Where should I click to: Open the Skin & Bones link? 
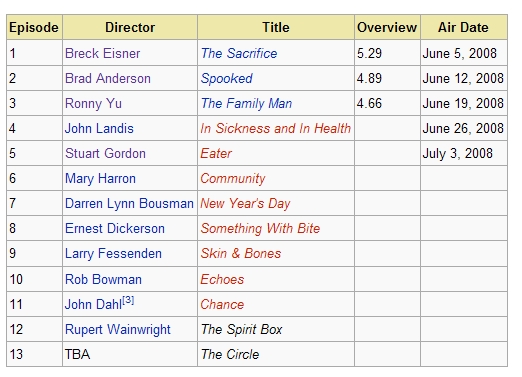(241, 253)
